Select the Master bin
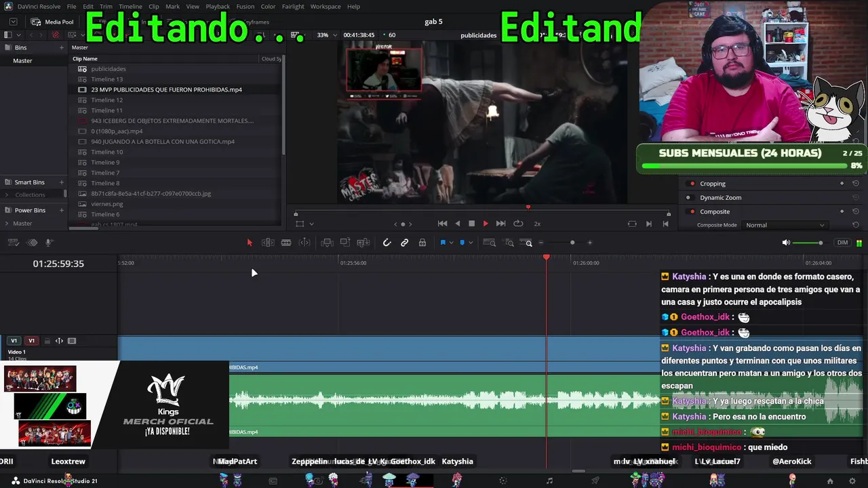Image resolution: width=868 pixels, height=488 pixels. 22,61
